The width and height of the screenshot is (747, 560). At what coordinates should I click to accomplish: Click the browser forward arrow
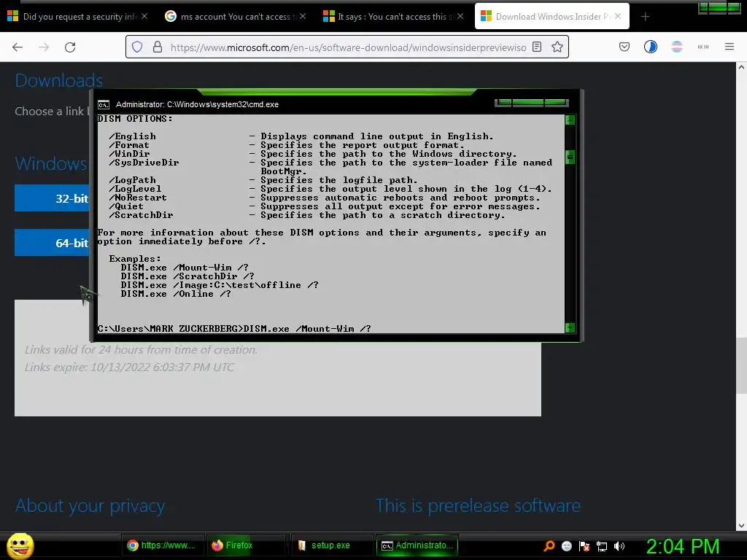(44, 47)
